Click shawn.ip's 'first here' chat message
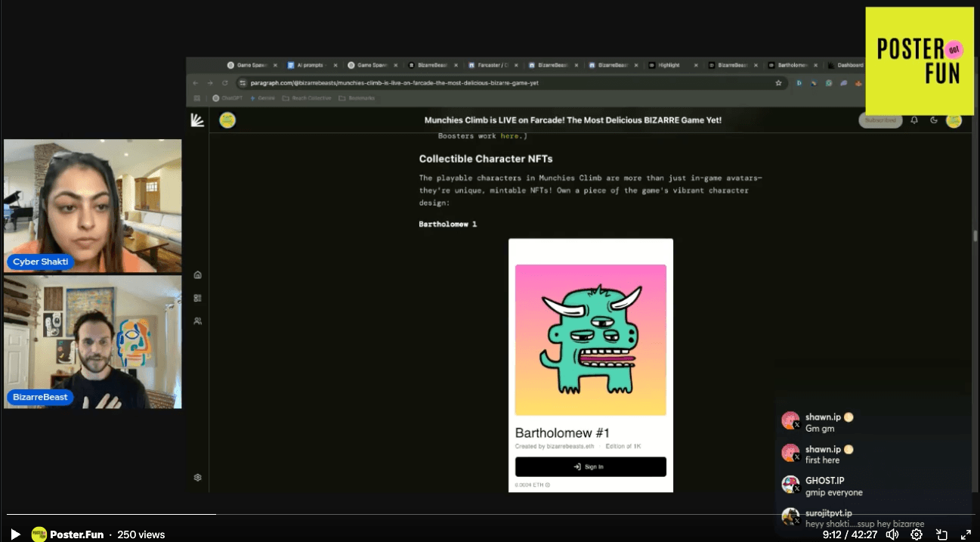Screen dimensions: 980x542 (822, 460)
